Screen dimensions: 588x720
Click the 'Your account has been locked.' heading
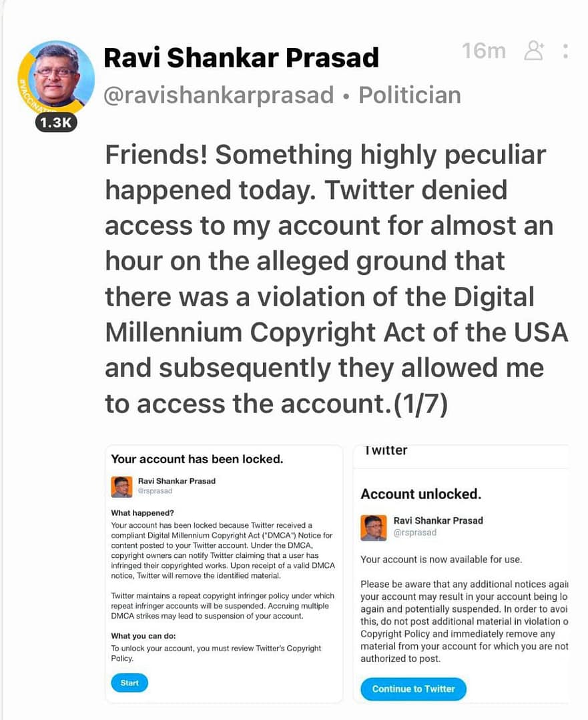coord(197,458)
